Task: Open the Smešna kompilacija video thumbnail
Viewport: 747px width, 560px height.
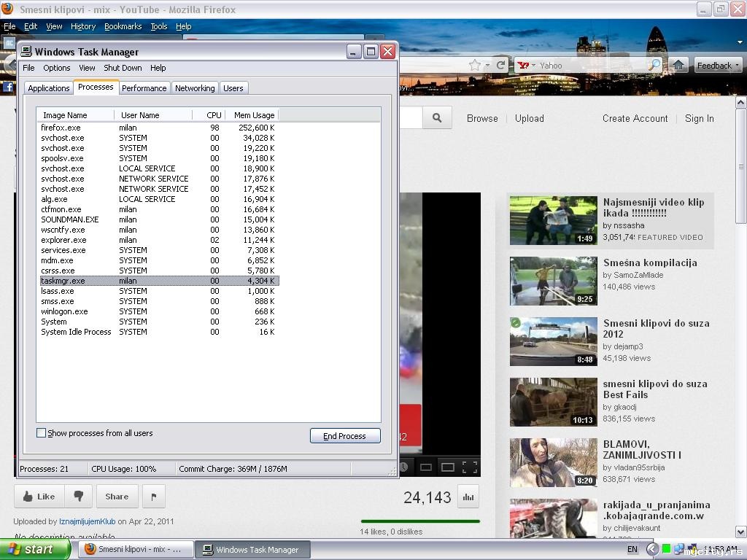Action: pyautogui.click(x=553, y=281)
